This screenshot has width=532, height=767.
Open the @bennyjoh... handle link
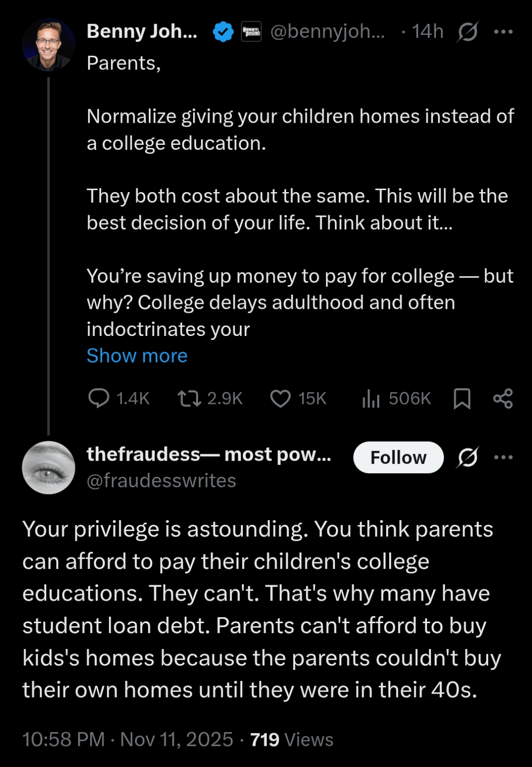pos(327,32)
